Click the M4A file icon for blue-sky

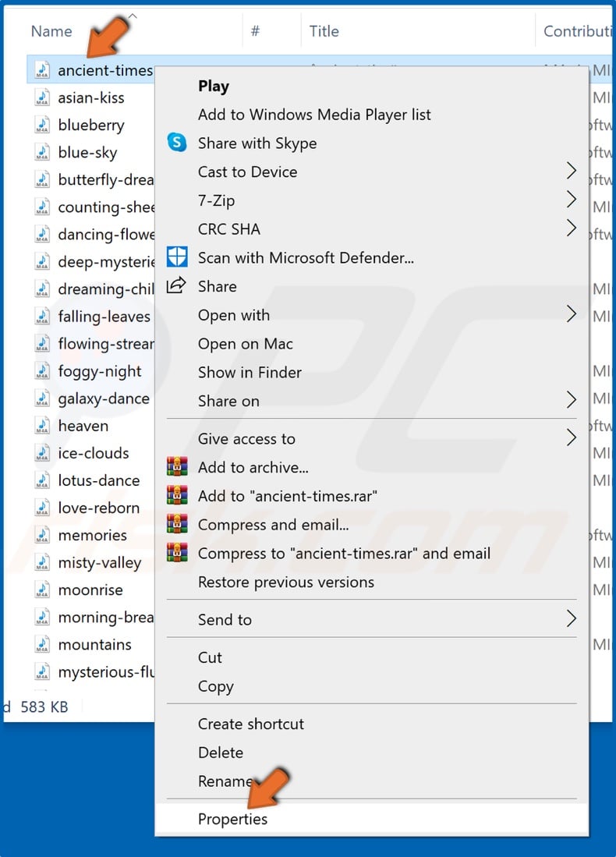42,152
